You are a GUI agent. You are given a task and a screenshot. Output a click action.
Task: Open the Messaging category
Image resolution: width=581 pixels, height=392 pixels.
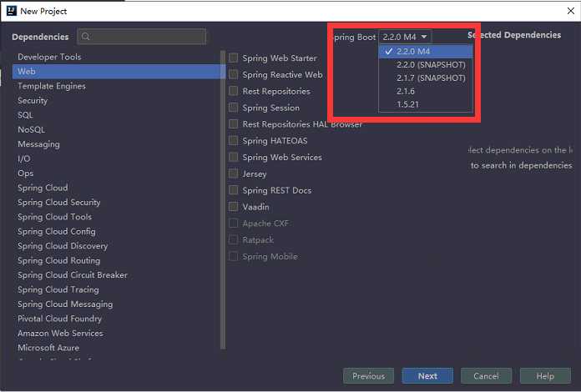tap(116, 144)
